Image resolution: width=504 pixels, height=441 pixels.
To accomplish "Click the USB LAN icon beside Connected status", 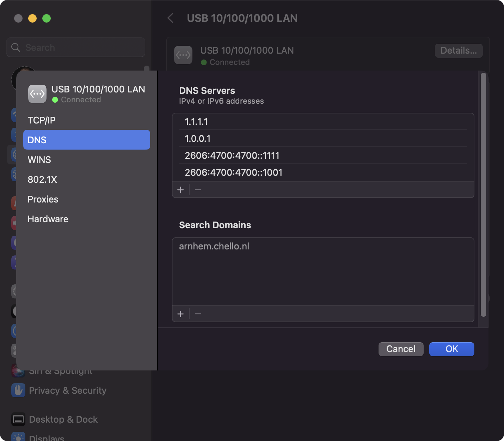I will [x=183, y=55].
